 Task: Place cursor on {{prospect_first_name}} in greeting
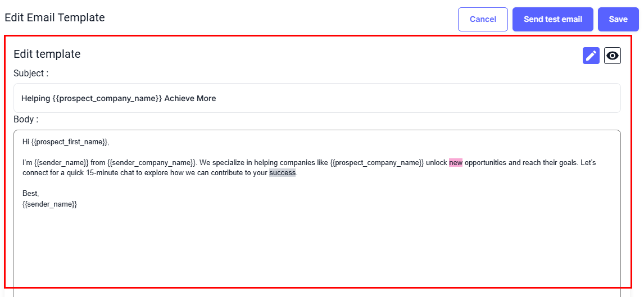(x=69, y=141)
